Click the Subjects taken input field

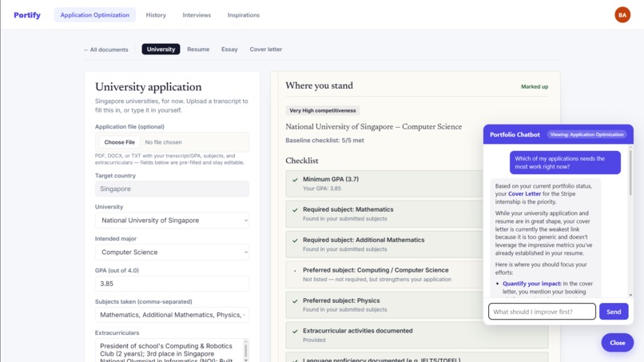coord(172,315)
